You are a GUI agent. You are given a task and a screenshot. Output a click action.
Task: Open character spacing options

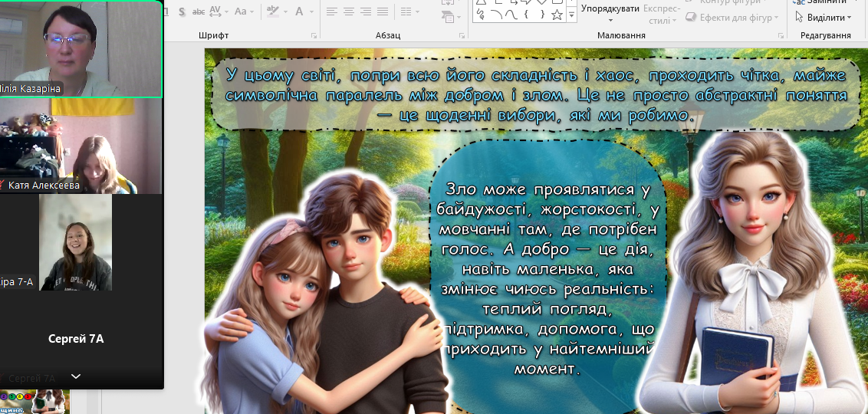click(x=218, y=11)
